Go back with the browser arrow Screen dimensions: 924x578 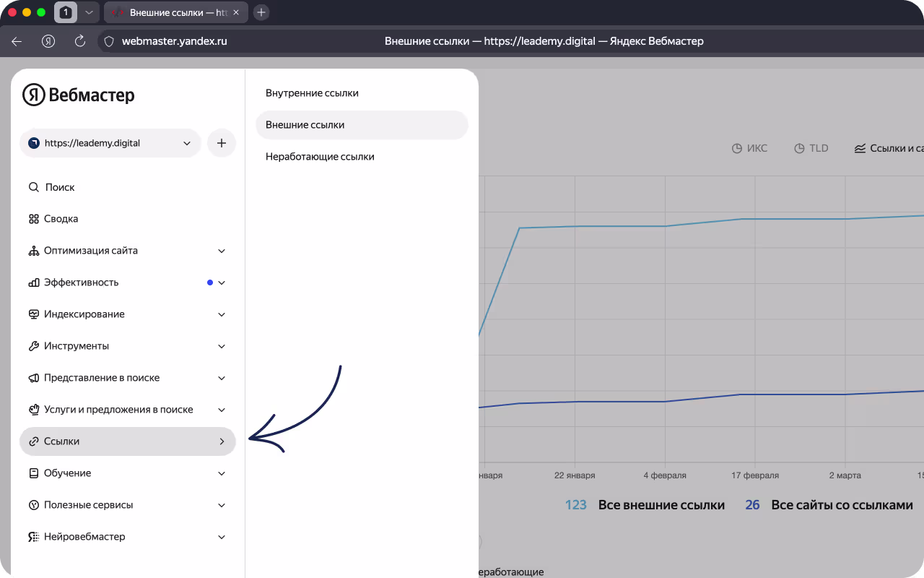[x=17, y=41]
